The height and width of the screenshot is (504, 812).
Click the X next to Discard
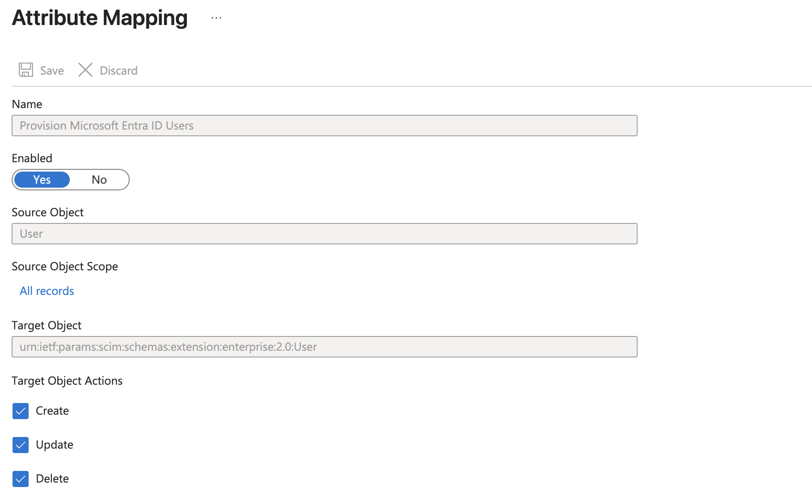point(85,70)
